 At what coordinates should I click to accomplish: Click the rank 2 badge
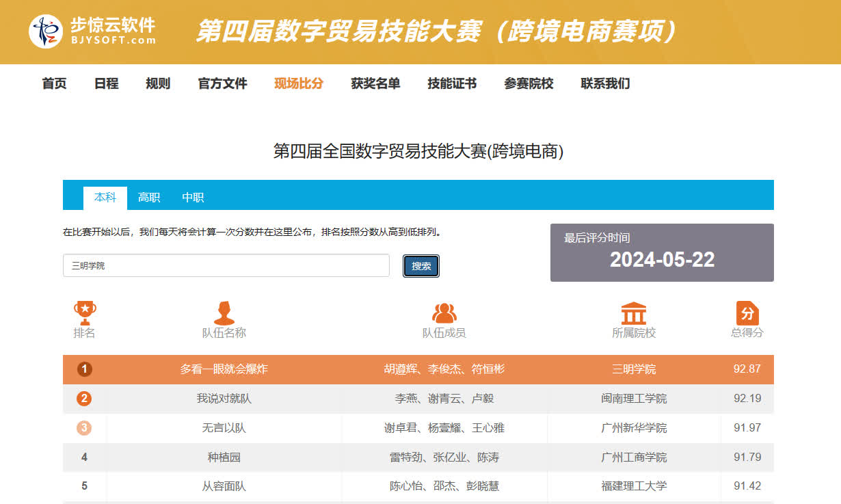85,399
